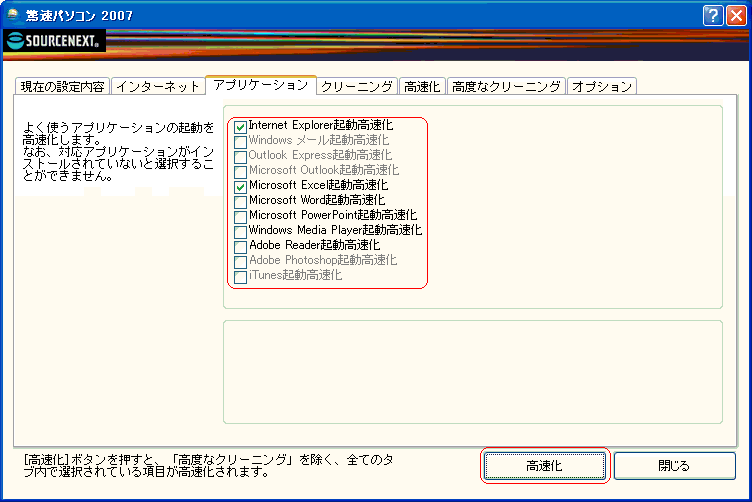Click the description text よく使うアプリケーションの起動を
The width and height of the screenshot is (752, 502).
(118, 128)
